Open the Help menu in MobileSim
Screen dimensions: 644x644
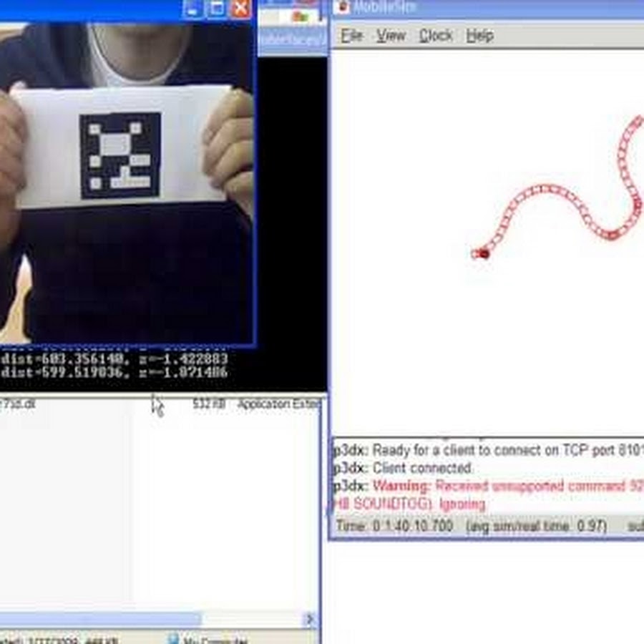point(479,36)
